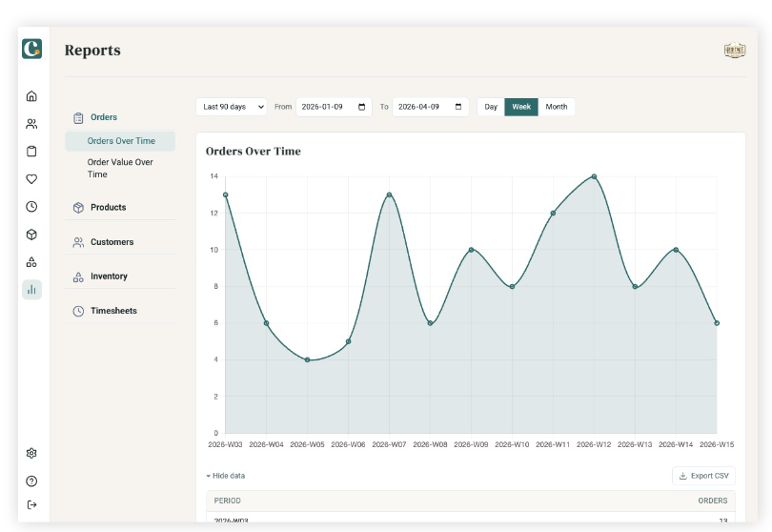Switch chart granularity to Month
Viewport: 772px width, 532px height.
557,107
